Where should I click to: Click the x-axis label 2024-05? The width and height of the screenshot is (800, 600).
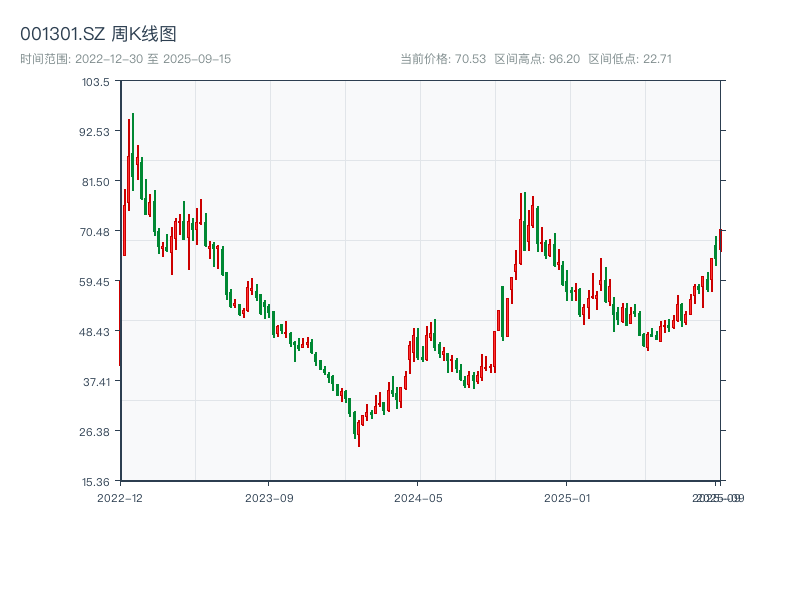coord(418,498)
